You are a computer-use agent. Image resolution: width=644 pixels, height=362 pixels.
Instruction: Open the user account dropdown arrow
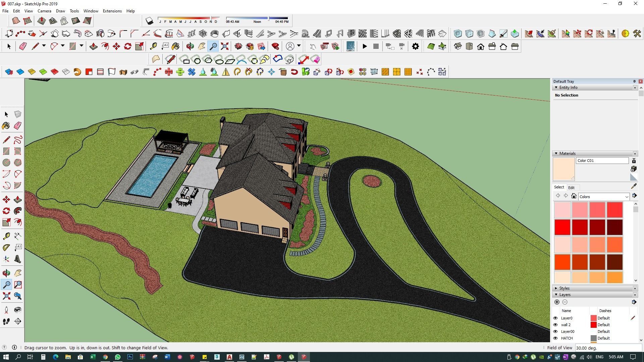click(299, 46)
